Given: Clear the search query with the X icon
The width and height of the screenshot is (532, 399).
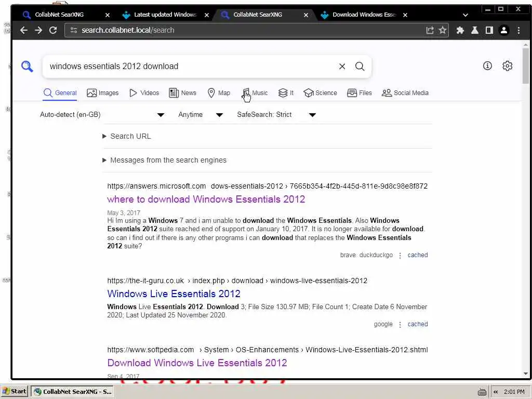Looking at the screenshot, I should point(342,66).
